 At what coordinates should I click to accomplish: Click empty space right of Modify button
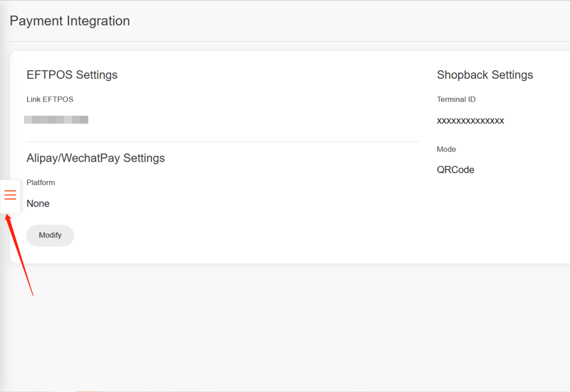pos(223,235)
